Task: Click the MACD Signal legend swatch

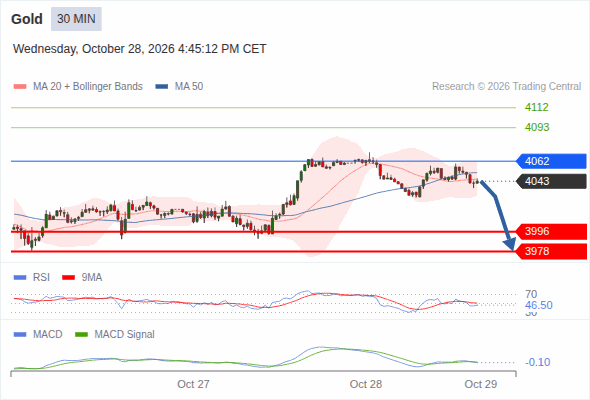Action: point(81,335)
